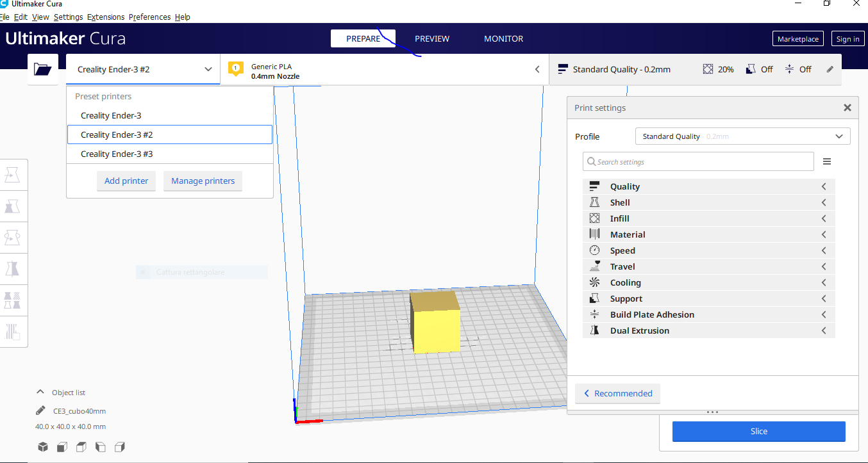Expand the Quality settings category
868x463 pixels.
tap(709, 186)
